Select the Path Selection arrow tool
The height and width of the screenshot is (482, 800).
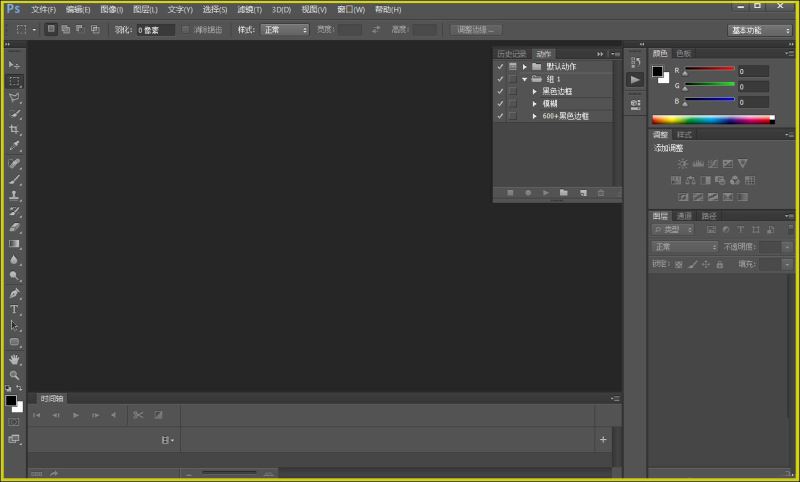tap(14, 326)
